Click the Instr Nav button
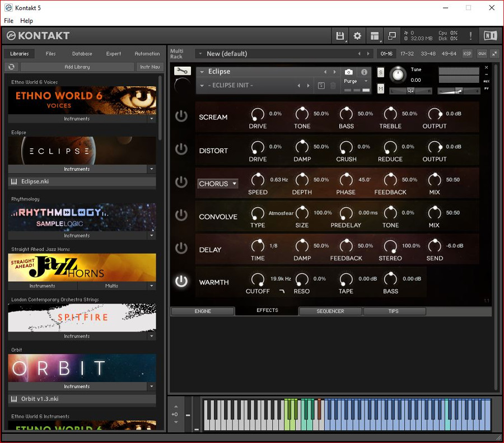 click(150, 67)
